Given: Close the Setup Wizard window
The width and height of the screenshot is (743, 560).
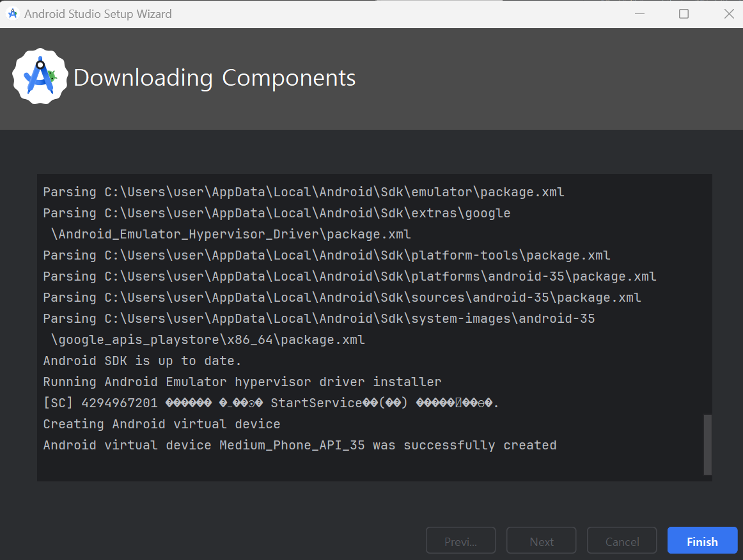Looking at the screenshot, I should [729, 13].
